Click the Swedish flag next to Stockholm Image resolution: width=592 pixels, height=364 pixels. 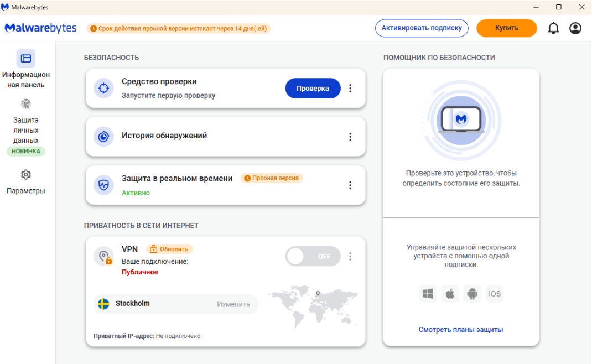[103, 304]
